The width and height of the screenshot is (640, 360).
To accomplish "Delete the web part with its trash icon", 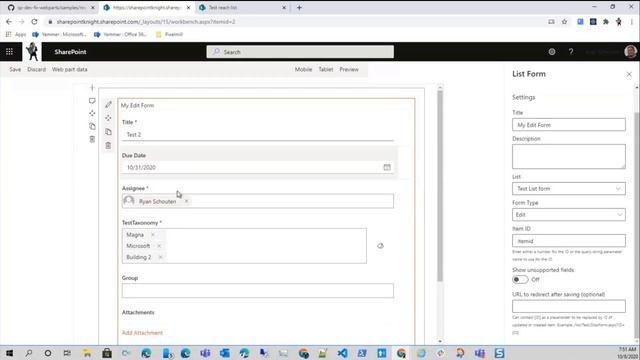I will [108, 145].
